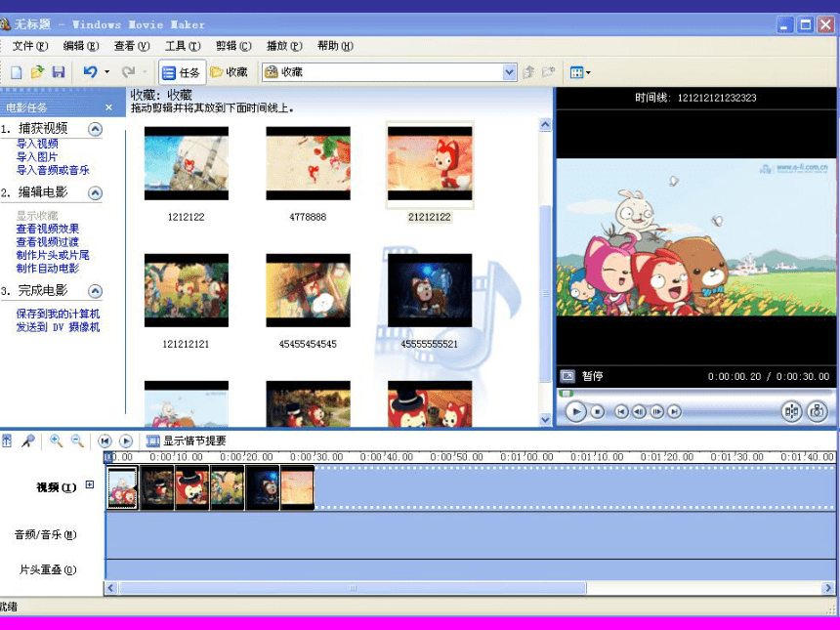Open the 剪辑(C) menu
The image size is (840, 630).
point(233,46)
